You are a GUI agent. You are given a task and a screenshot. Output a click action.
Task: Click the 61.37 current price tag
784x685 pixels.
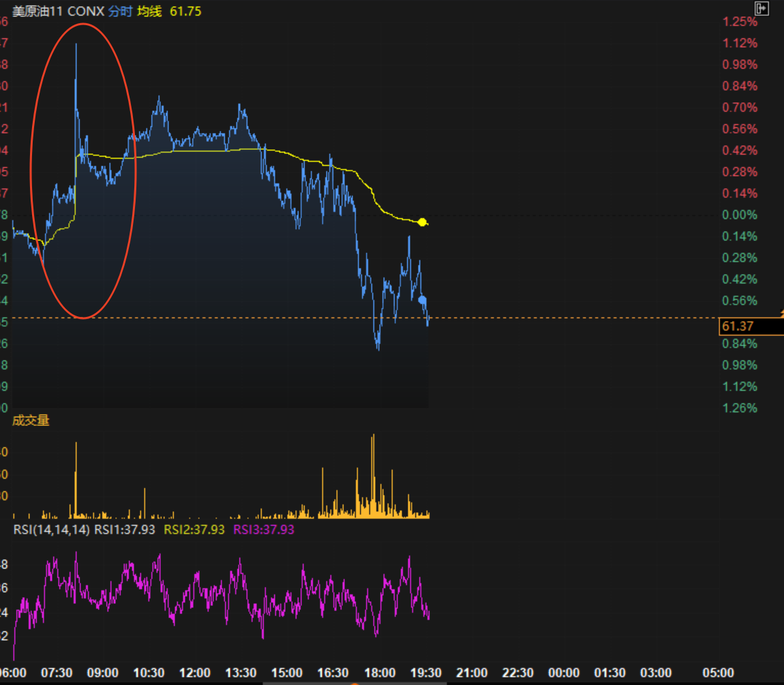pos(751,326)
